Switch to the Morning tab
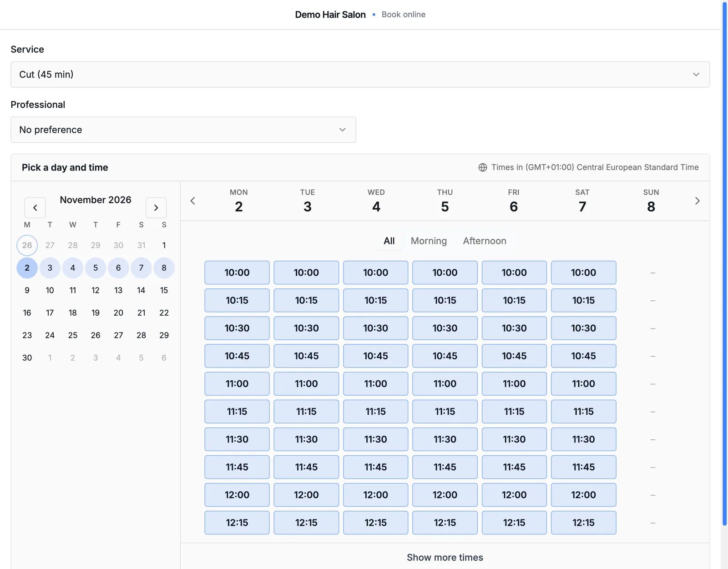The height and width of the screenshot is (569, 728). [x=429, y=241]
